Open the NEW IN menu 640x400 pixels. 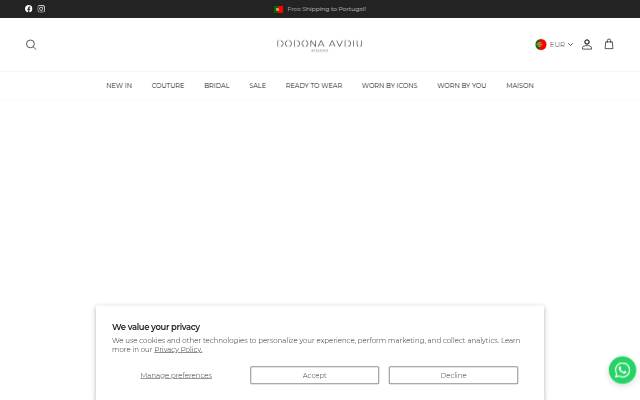[x=119, y=85]
